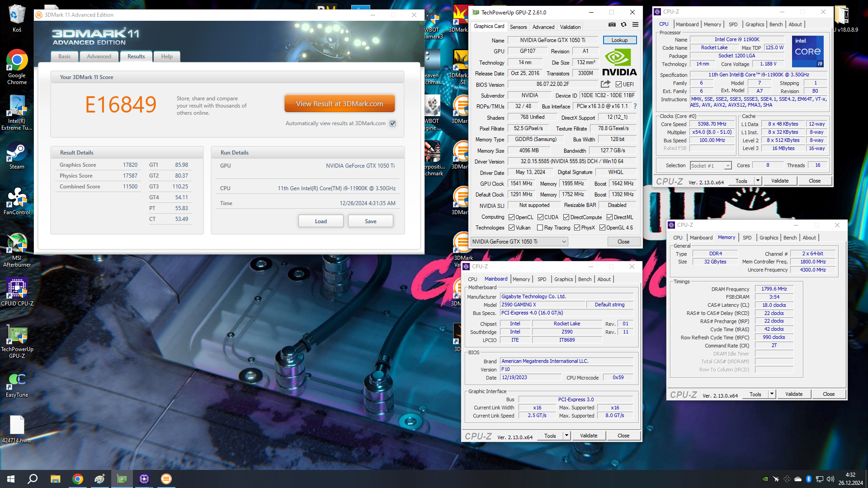Click the E16849 score text
This screenshot has height=488, width=868.
point(121,105)
